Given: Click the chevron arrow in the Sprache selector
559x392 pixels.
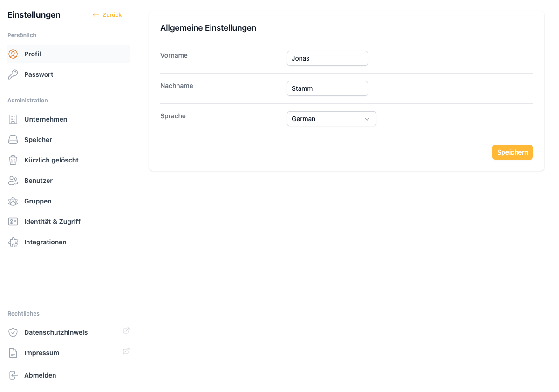Looking at the screenshot, I should 367,119.
